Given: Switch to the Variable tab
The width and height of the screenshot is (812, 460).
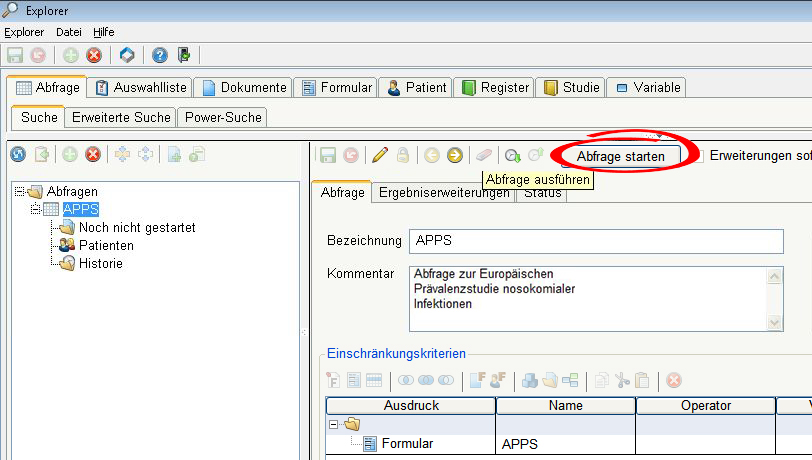Looking at the screenshot, I should coord(647,88).
